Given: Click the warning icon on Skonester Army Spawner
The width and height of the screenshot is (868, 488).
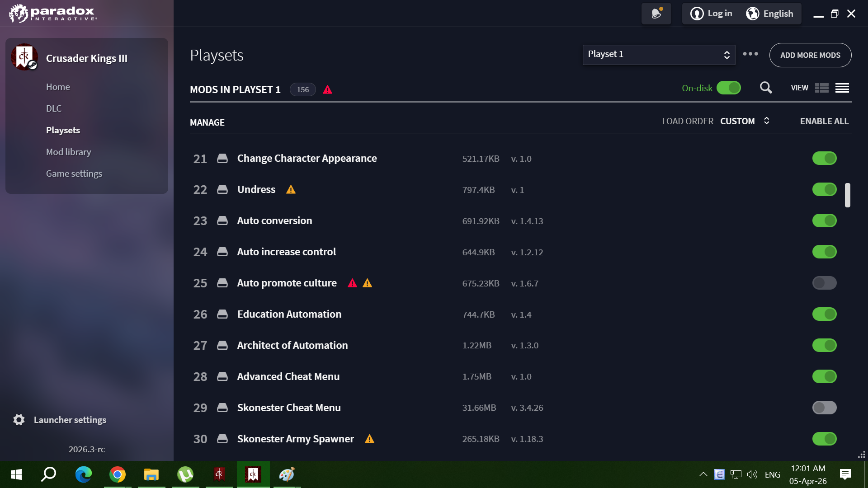Looking at the screenshot, I should (x=370, y=439).
